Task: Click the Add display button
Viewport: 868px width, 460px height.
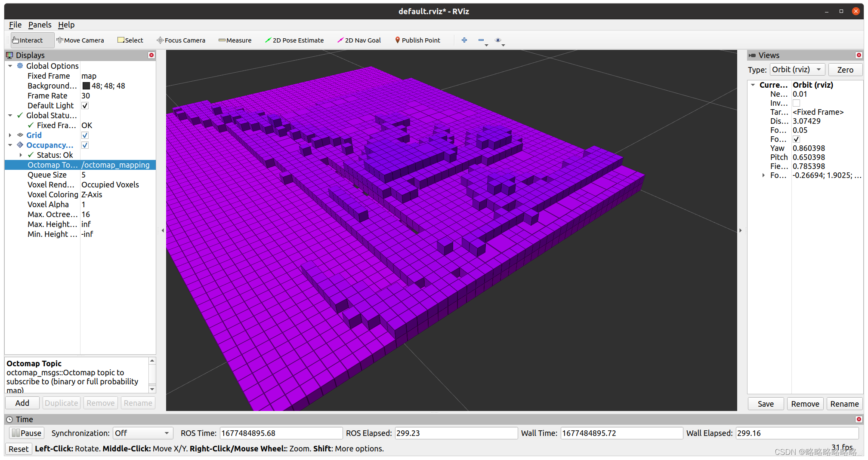Action: point(22,403)
